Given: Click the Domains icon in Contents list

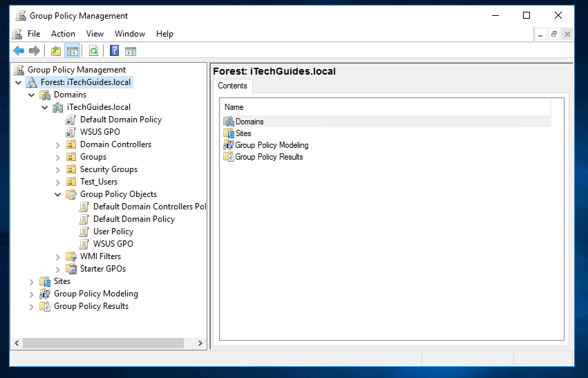Looking at the screenshot, I should click(x=229, y=122).
